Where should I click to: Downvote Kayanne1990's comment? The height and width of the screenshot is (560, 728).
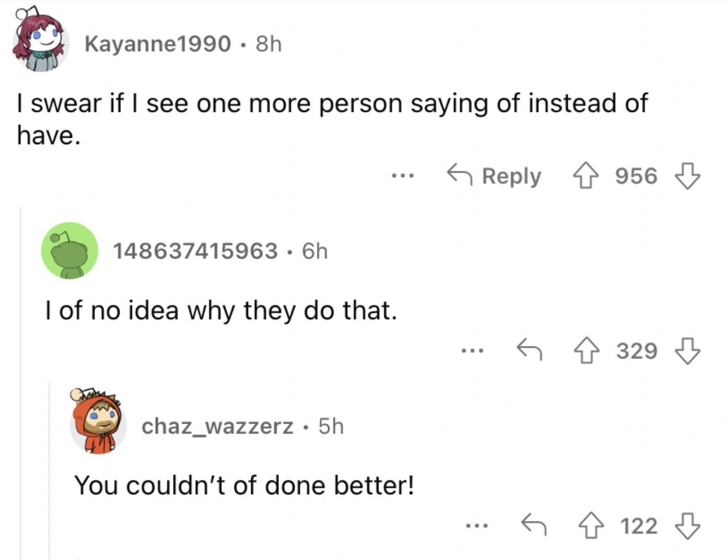tap(688, 176)
